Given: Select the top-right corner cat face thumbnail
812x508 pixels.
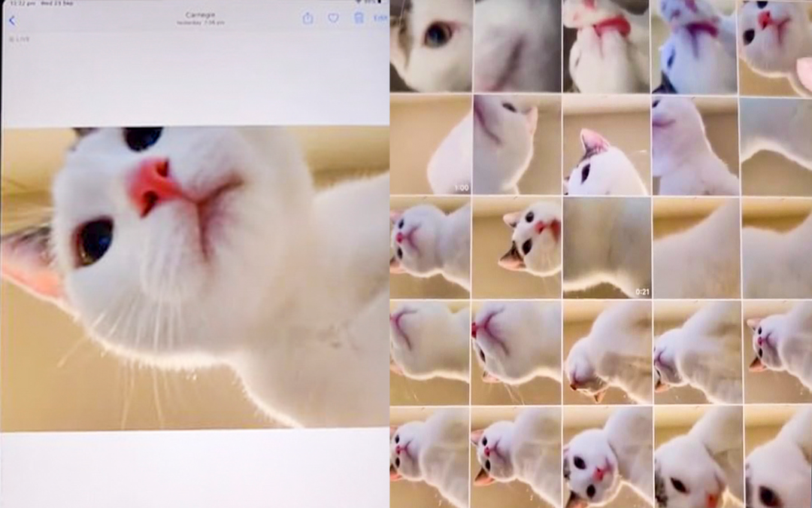Looking at the screenshot, I should click(x=776, y=45).
